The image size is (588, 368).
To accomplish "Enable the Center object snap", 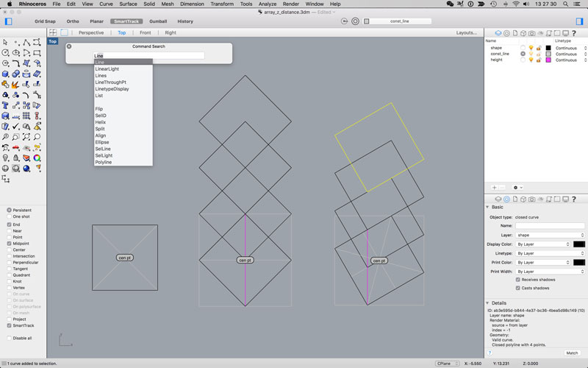I will (x=9, y=250).
